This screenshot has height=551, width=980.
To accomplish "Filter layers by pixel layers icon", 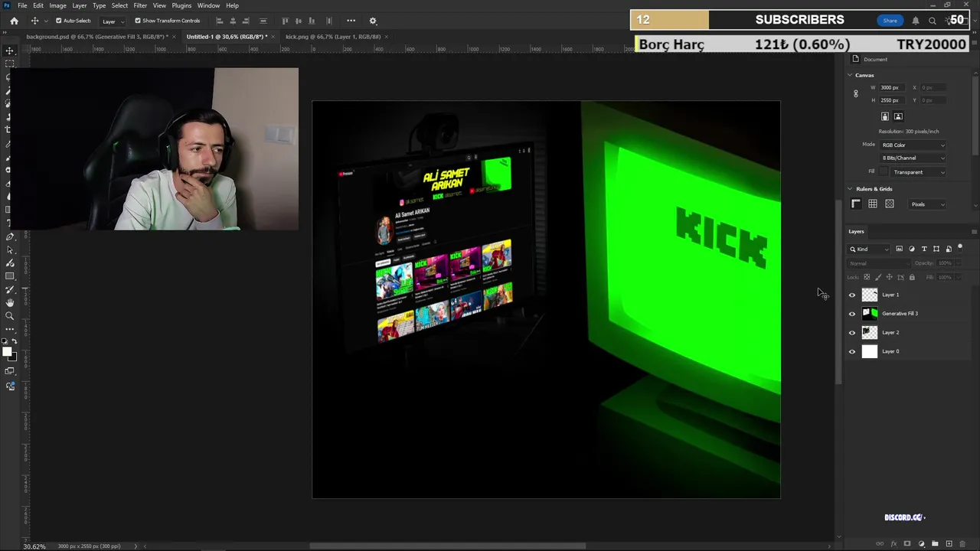I will [x=900, y=249].
